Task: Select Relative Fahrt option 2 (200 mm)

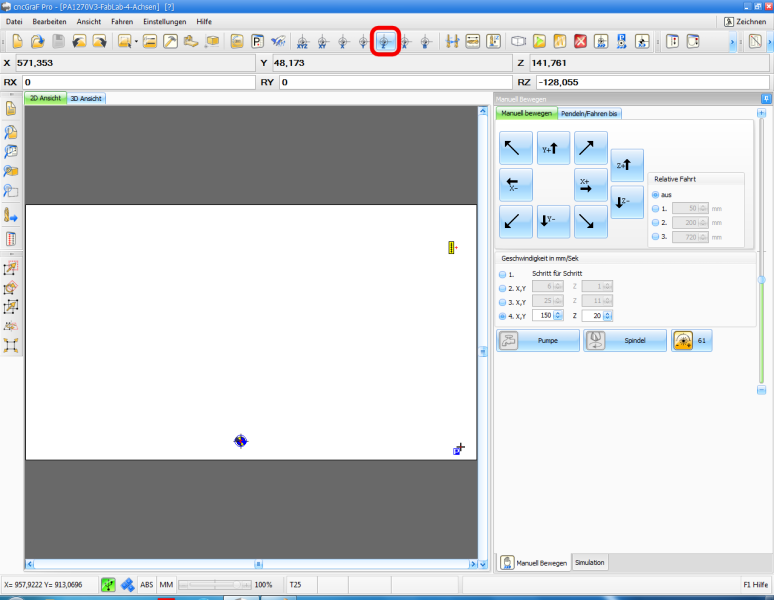Action: (x=656, y=223)
